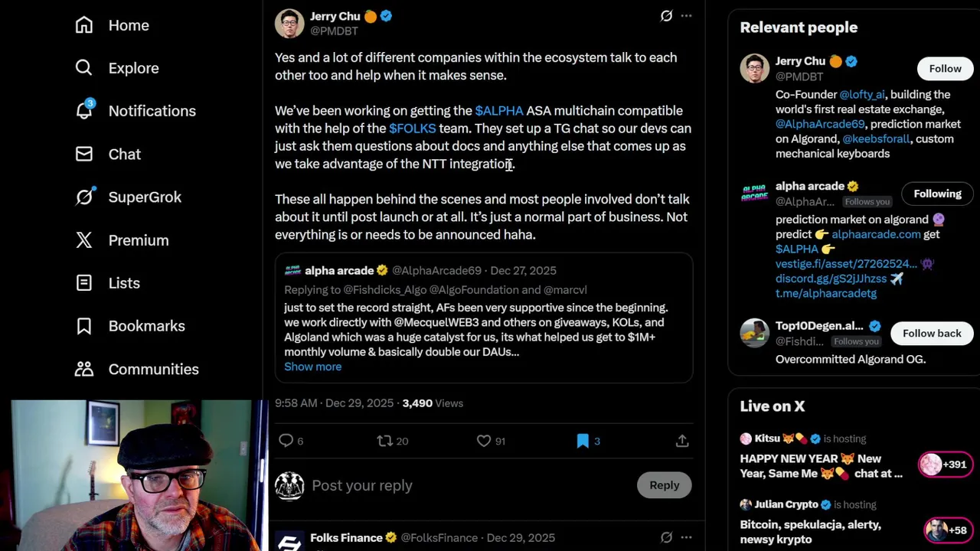The width and height of the screenshot is (980, 551).
Task: Toggle Follow for Jerry Chu
Action: tap(945, 69)
